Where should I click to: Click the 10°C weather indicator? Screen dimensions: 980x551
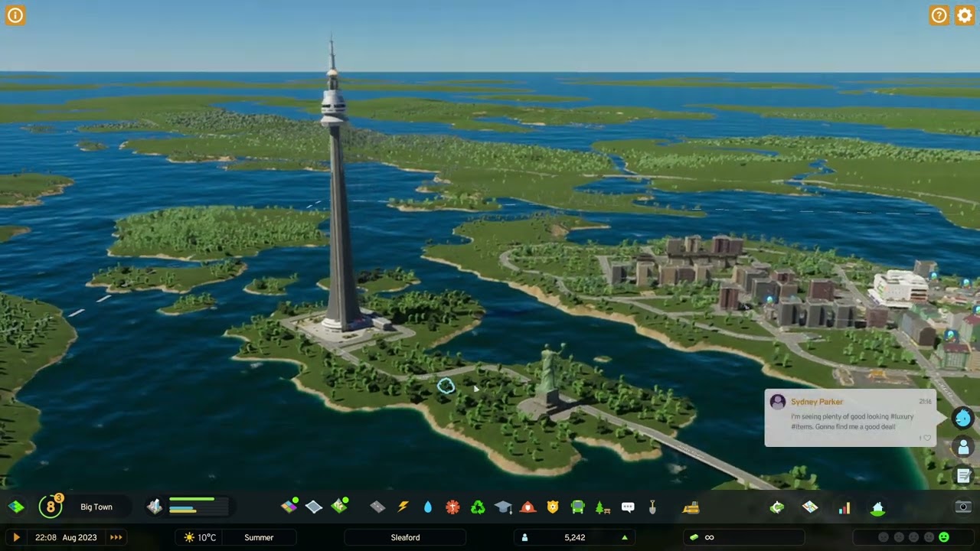point(200,537)
